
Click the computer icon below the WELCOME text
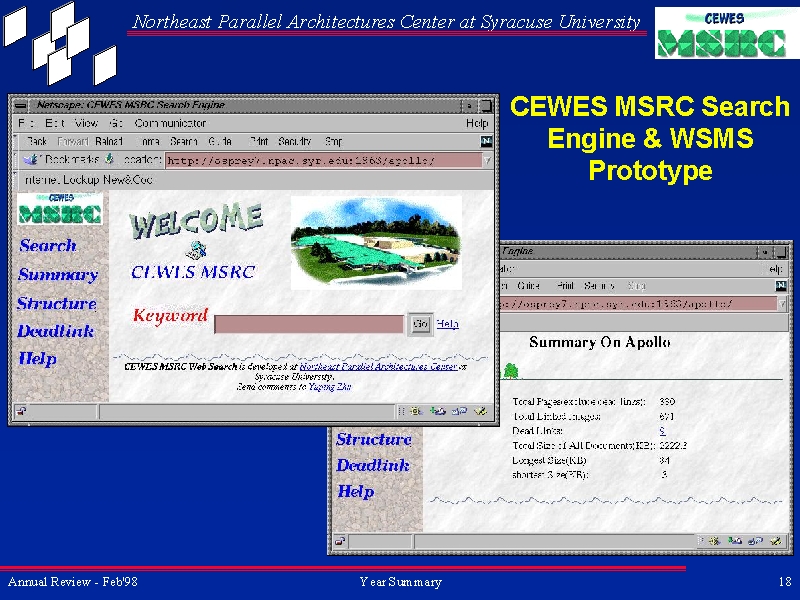pyautogui.click(x=196, y=251)
